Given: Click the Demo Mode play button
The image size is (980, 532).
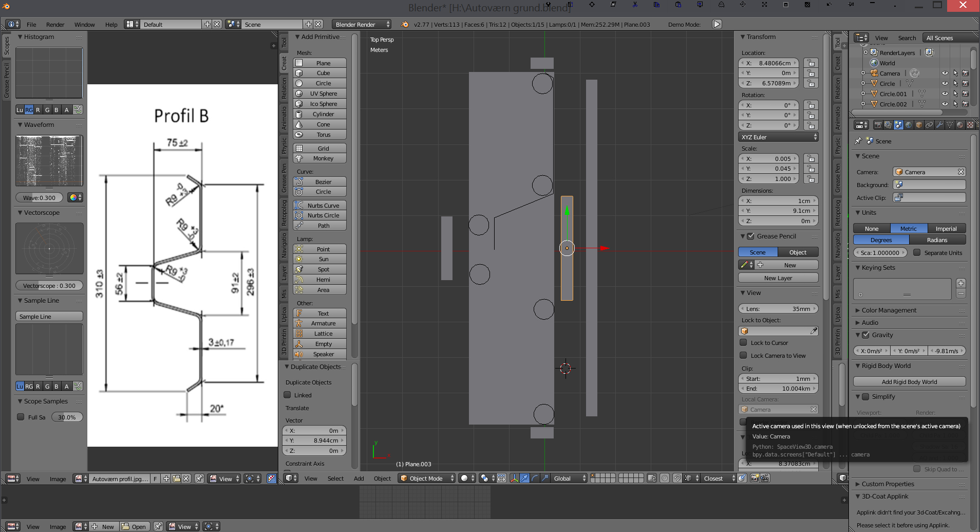Looking at the screenshot, I should (717, 24).
